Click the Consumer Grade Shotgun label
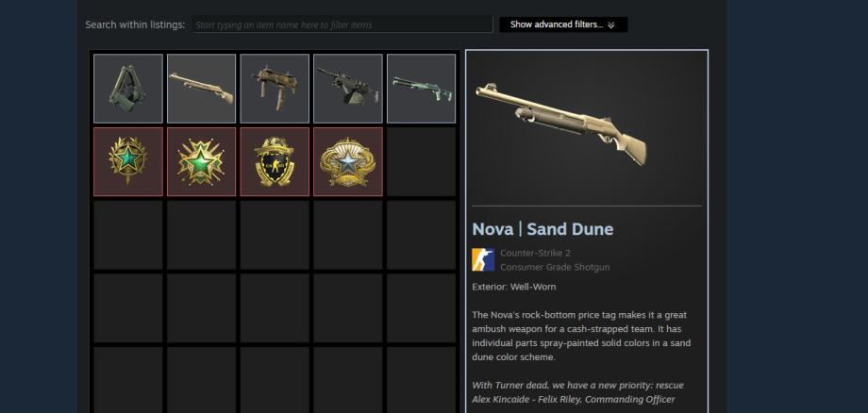Viewport: 868px width, 413px height. [555, 267]
